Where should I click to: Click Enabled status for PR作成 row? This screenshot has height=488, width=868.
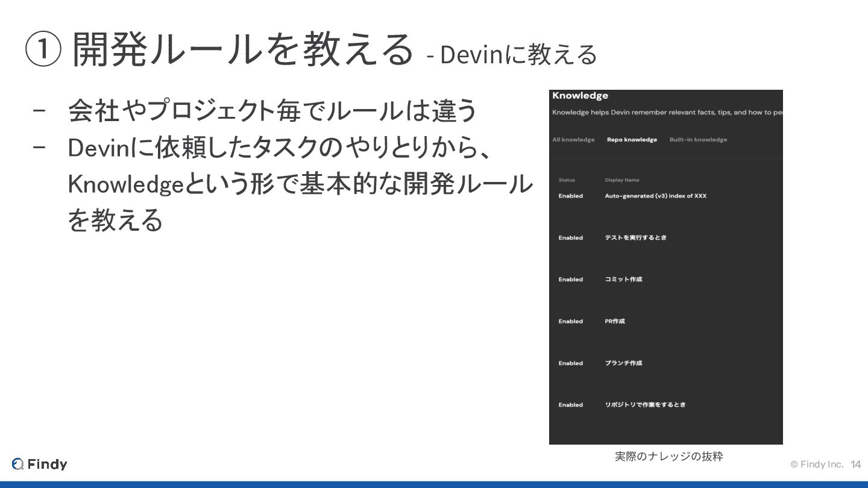(x=570, y=322)
